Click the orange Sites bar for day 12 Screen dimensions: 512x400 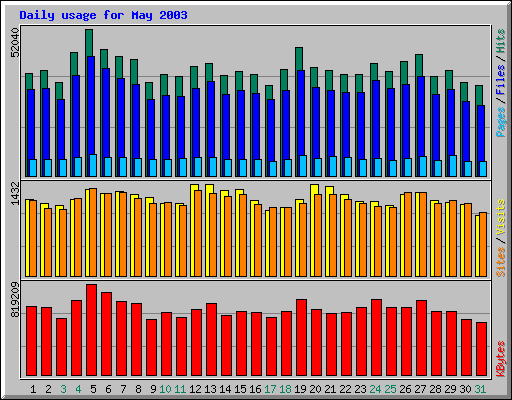tap(198, 233)
